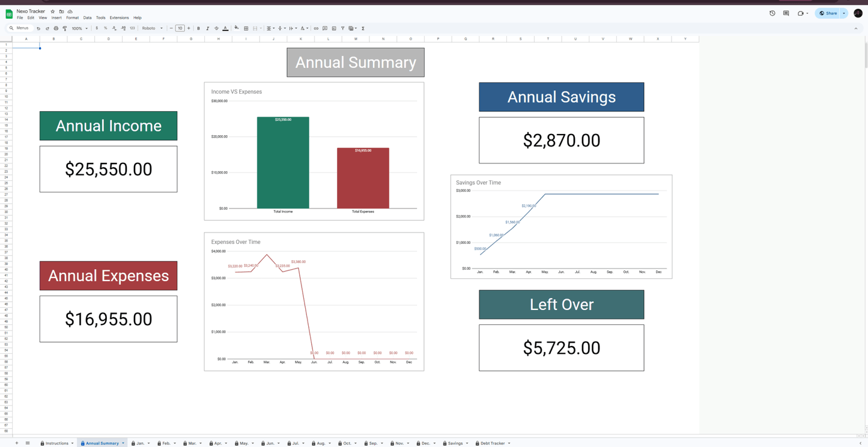Toggle italic formatting
This screenshot has height=447, width=868.
(208, 28)
